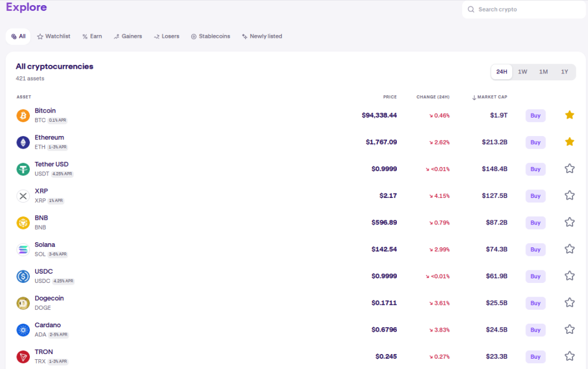Click the Cardano logo icon

pyautogui.click(x=22, y=329)
